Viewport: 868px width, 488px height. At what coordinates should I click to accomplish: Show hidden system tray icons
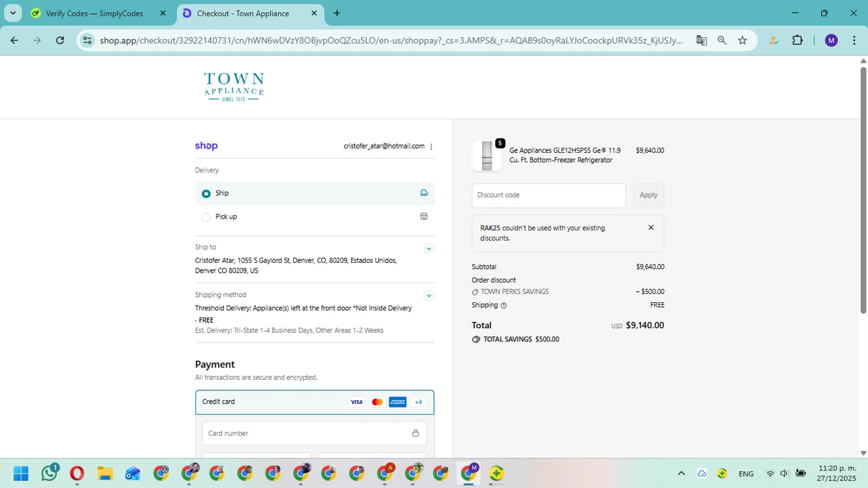(681, 474)
